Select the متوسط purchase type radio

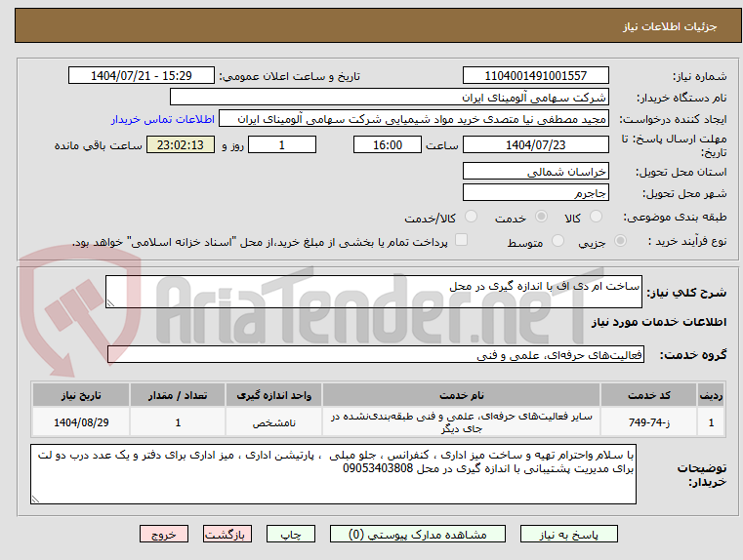tap(557, 241)
